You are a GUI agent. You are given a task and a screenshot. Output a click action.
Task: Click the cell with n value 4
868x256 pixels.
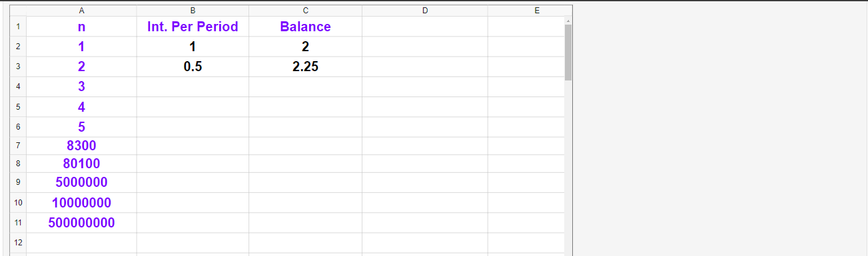click(x=81, y=106)
